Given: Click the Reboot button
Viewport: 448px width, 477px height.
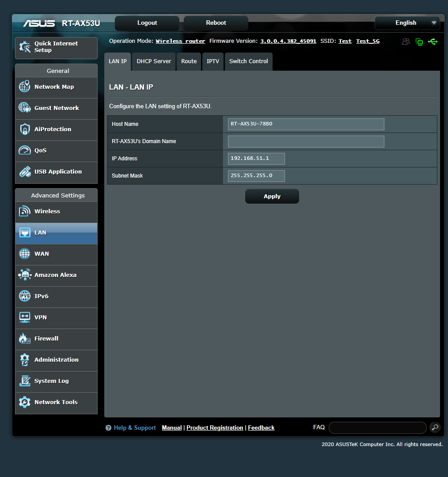Looking at the screenshot, I should [216, 23].
